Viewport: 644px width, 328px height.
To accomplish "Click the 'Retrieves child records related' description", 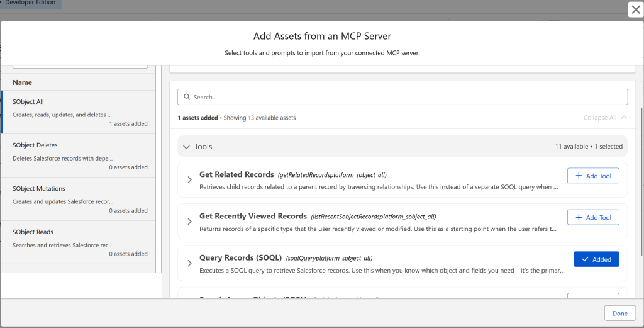I will pyautogui.click(x=379, y=187).
